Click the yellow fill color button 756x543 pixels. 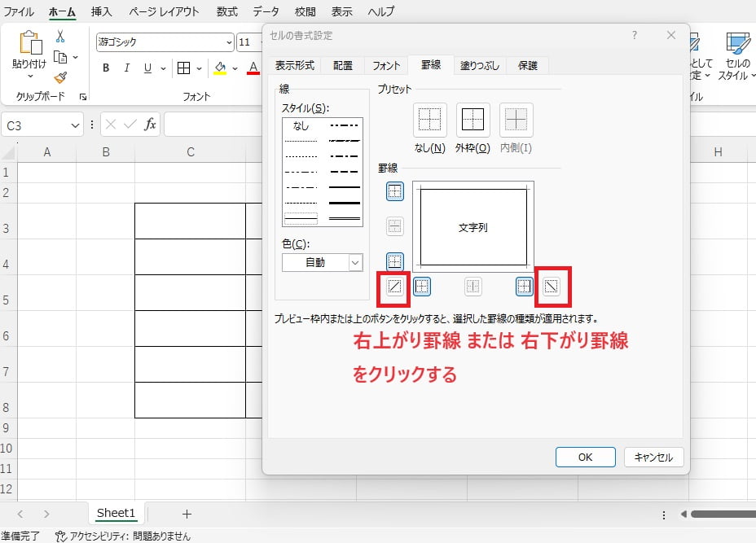click(x=220, y=68)
